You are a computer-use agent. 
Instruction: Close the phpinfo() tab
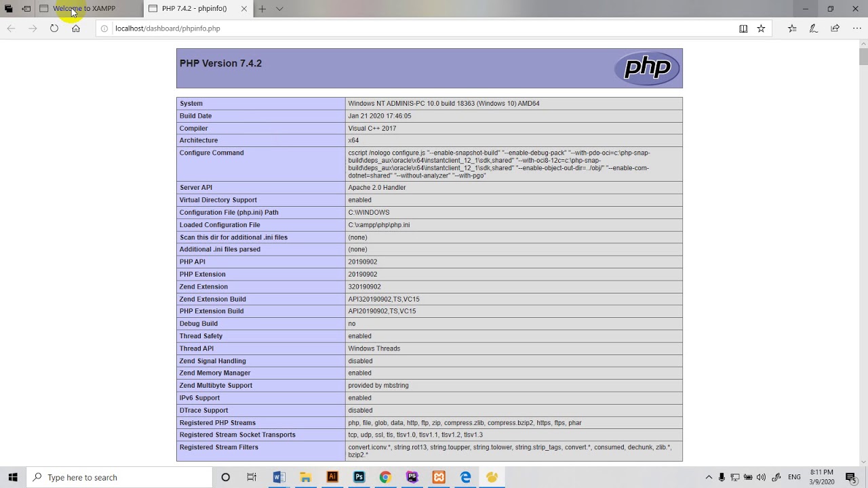coord(243,9)
